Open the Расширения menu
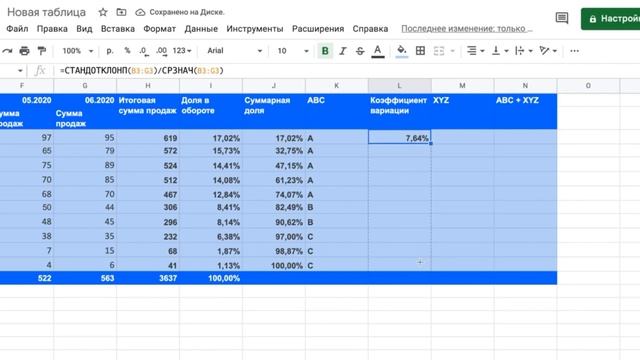This screenshot has width=640, height=360. (318, 29)
